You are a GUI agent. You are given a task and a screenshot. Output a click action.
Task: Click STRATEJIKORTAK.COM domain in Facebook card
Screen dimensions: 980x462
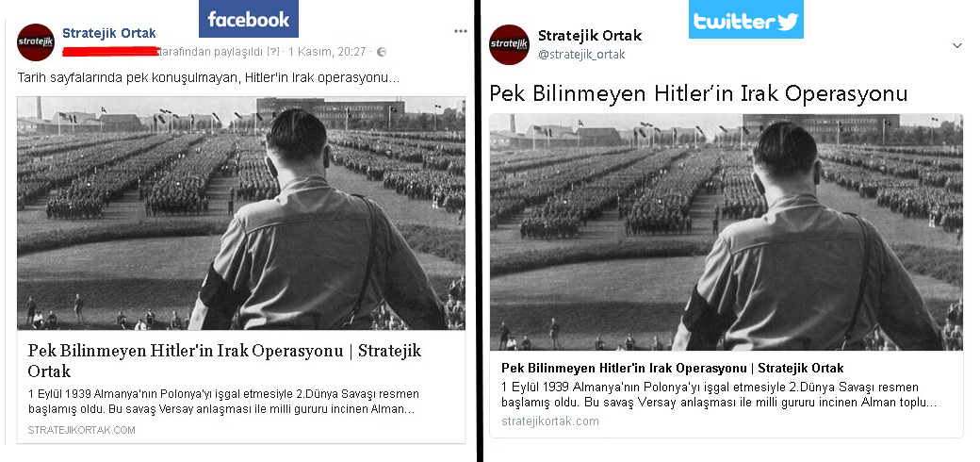point(81,430)
